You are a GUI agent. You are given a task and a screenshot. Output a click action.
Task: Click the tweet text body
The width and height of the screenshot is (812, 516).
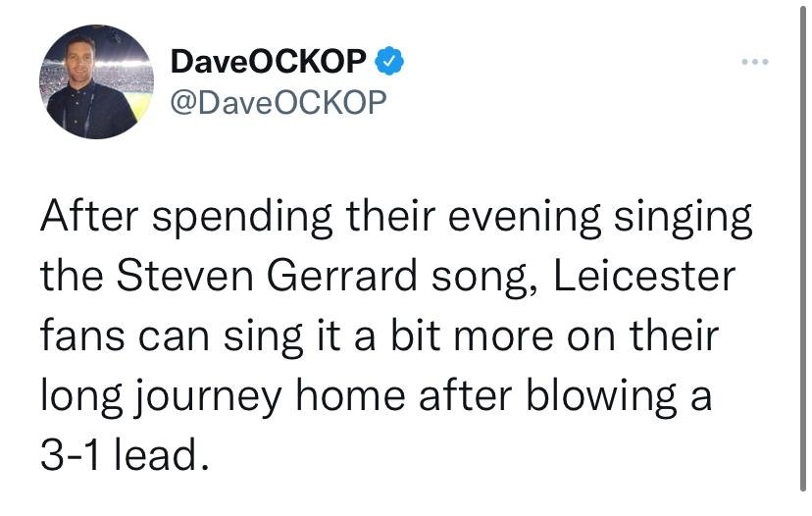click(x=392, y=335)
